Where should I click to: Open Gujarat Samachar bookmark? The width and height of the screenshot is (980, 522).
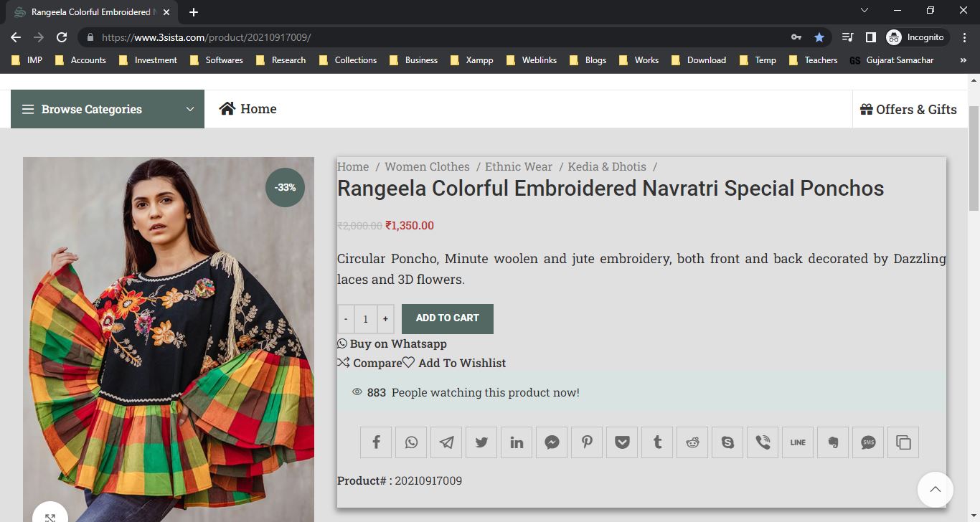pos(892,60)
